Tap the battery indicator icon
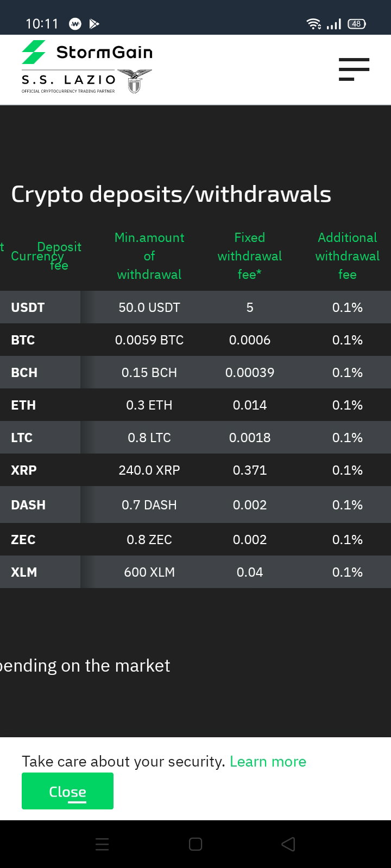Image resolution: width=391 pixels, height=868 pixels. [x=357, y=23]
